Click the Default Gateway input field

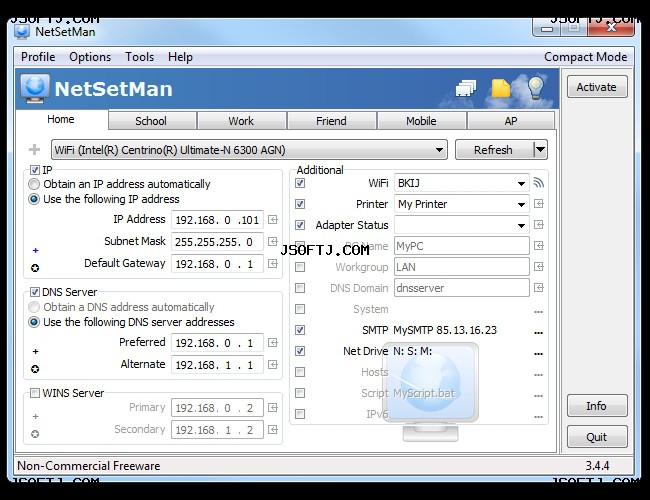click(x=217, y=264)
